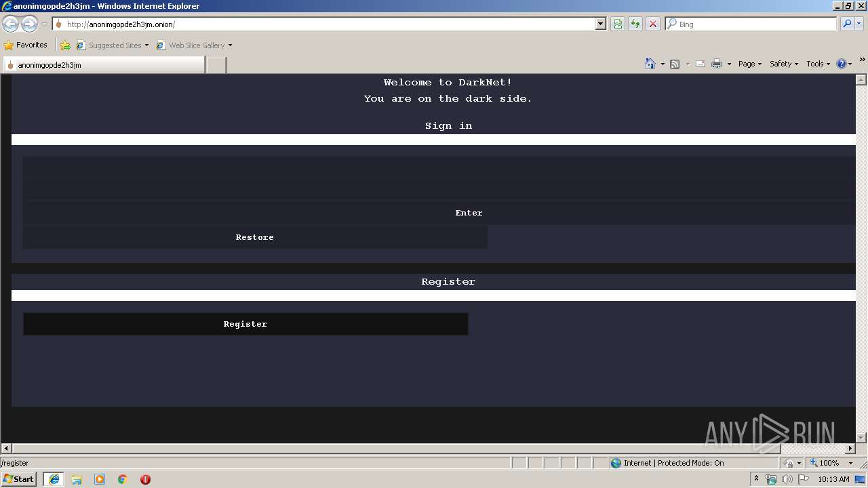Click the Start button

(x=18, y=479)
